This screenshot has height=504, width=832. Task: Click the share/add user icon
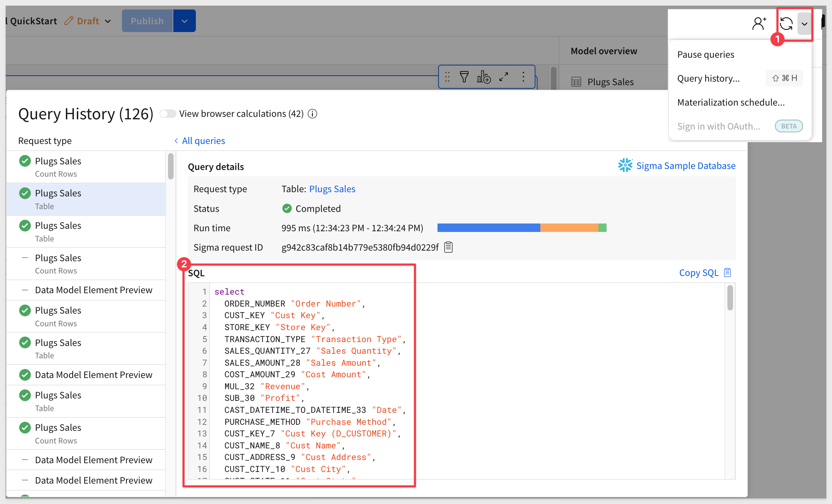(759, 24)
